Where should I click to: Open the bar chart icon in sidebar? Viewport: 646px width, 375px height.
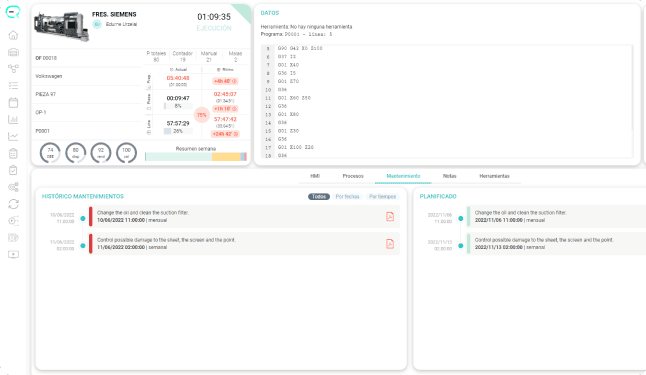click(13, 120)
